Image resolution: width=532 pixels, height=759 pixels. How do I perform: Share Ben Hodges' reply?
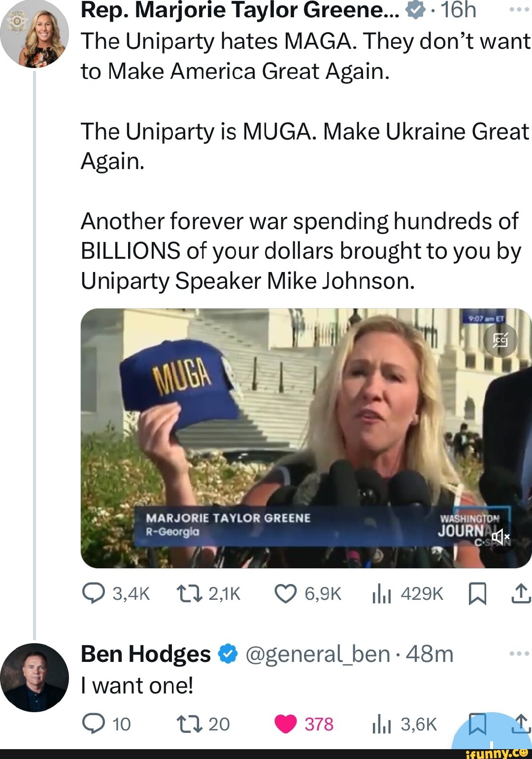[520, 724]
